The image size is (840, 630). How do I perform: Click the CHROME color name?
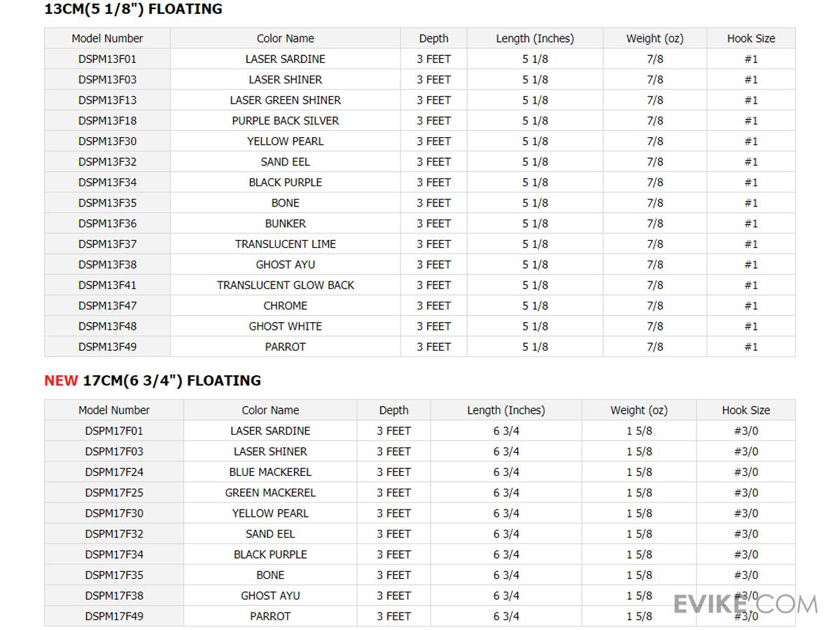coord(286,305)
